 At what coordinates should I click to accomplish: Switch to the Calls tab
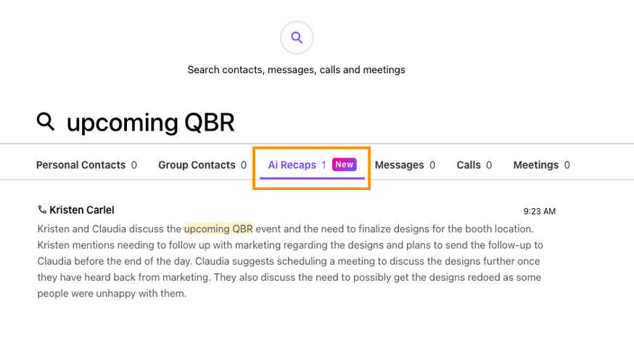point(474,165)
